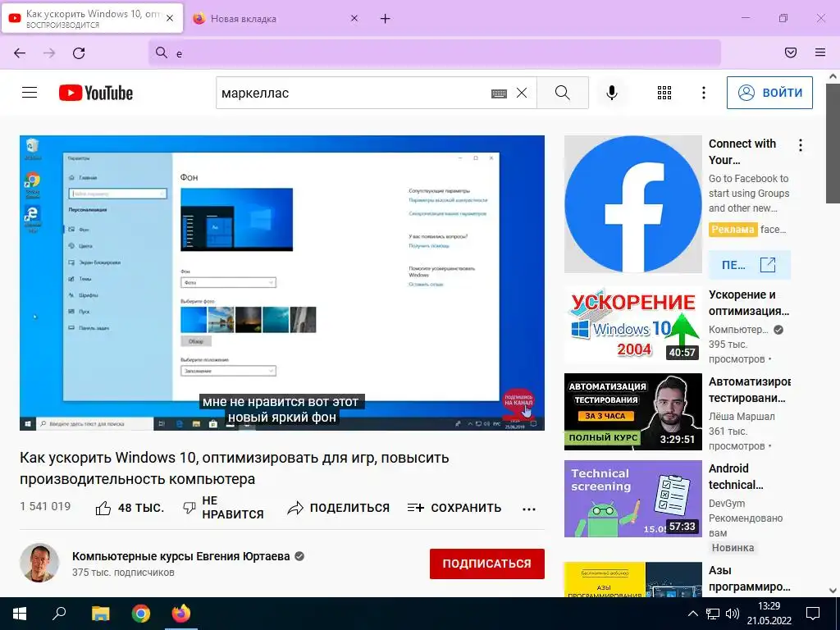
Task: Open Автоматизация тестирования video thumbnail
Action: 632,412
